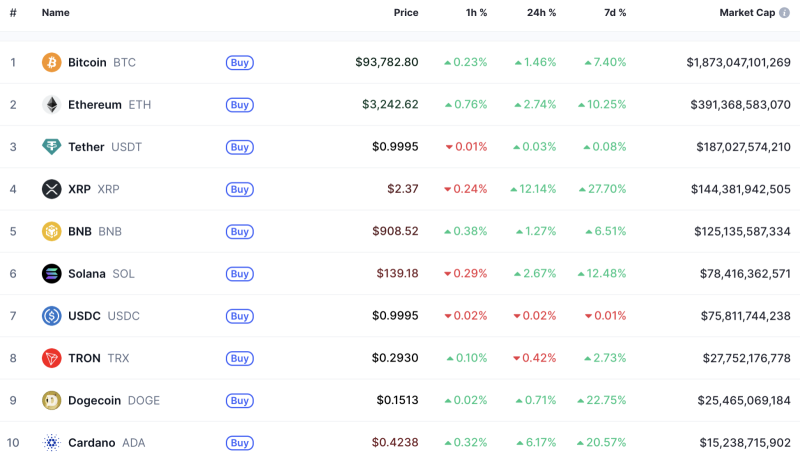Click Buy button in Solana row
Screen dimensions: 800x457
click(240, 274)
